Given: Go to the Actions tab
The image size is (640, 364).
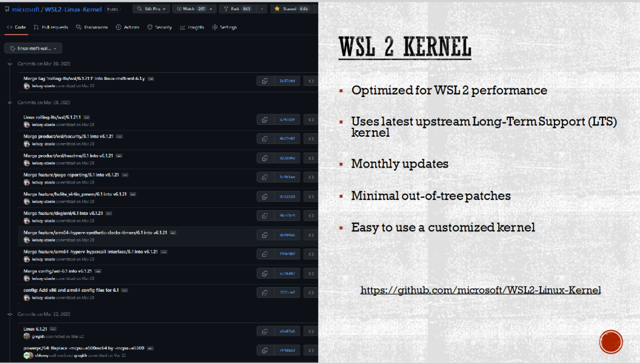Looking at the screenshot, I should (x=128, y=27).
